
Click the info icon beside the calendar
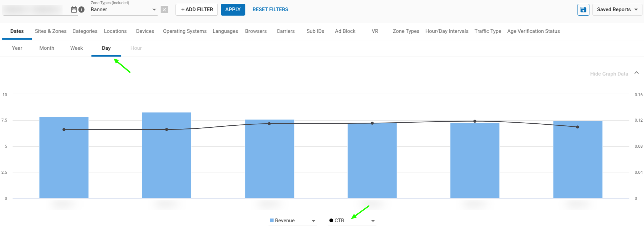pos(81,9)
